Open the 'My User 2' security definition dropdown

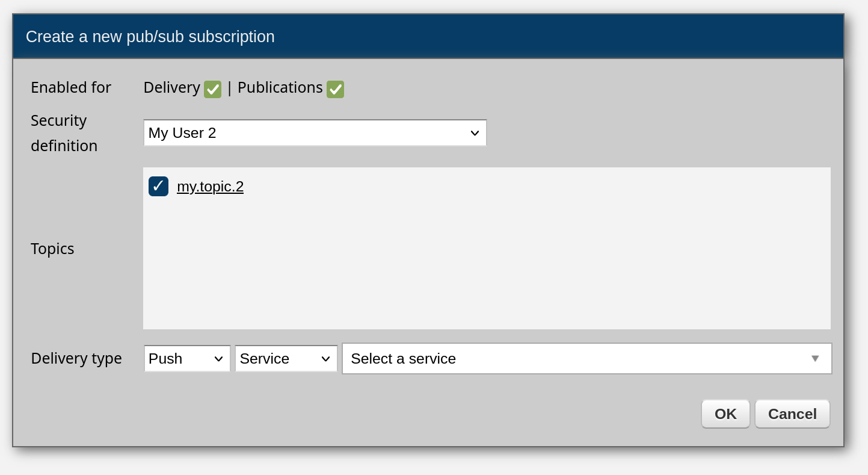tap(314, 132)
